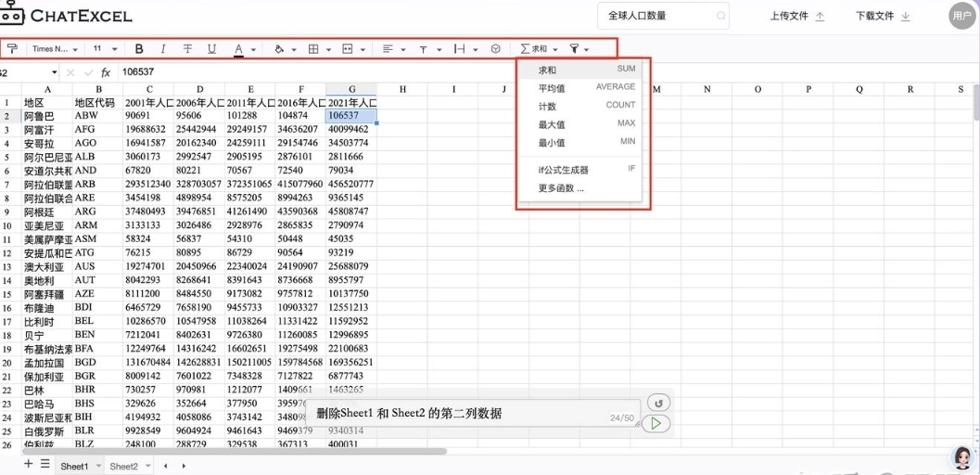
Task: Open 更多函数 more functions option
Action: pos(562,188)
